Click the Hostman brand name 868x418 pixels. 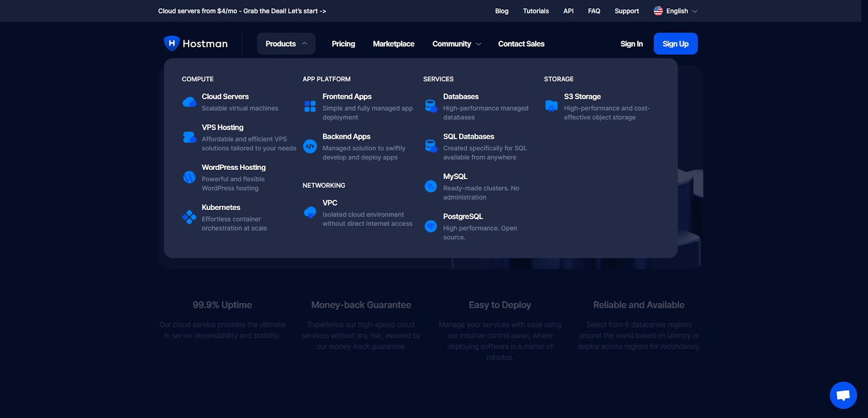205,44
